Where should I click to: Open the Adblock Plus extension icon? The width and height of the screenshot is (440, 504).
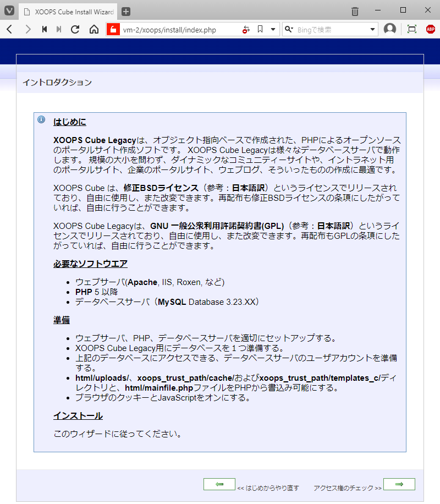point(430,29)
